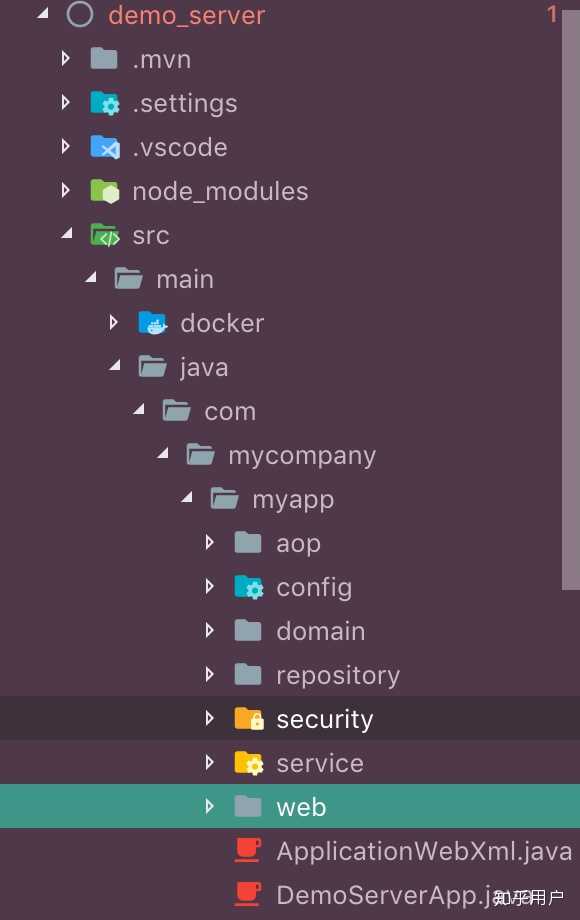The height and width of the screenshot is (920, 580).
Task: Open the web folder
Action: (x=301, y=806)
